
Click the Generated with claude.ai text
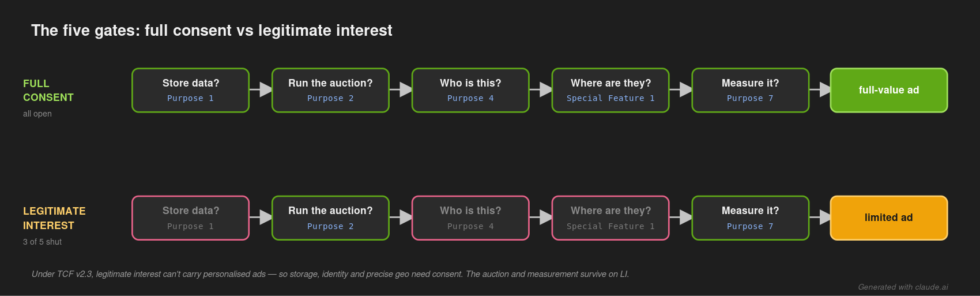pyautogui.click(x=903, y=287)
